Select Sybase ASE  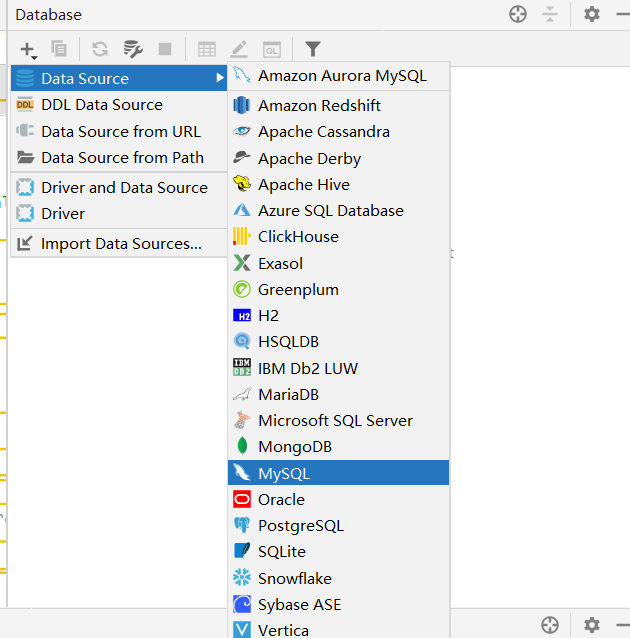coord(339,605)
